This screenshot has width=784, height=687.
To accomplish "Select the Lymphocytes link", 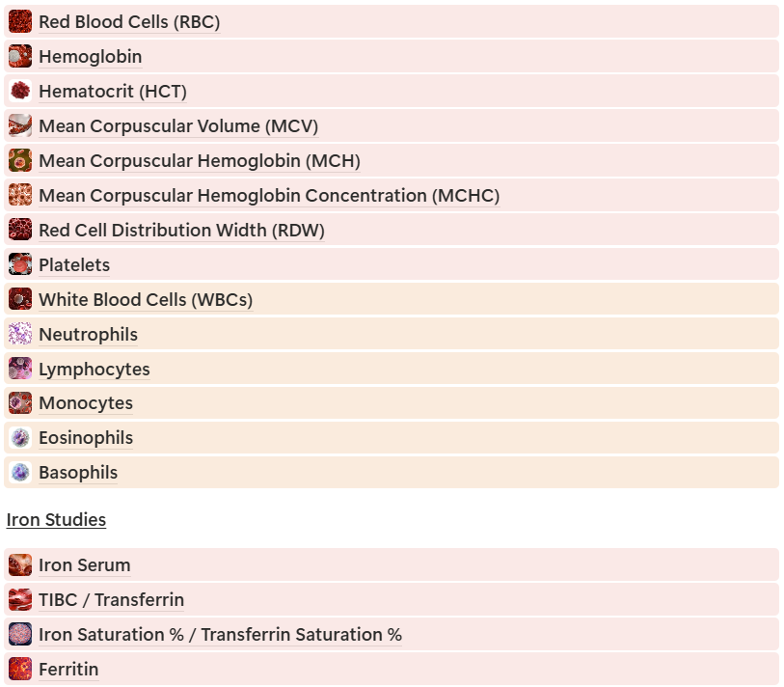I will click(95, 370).
